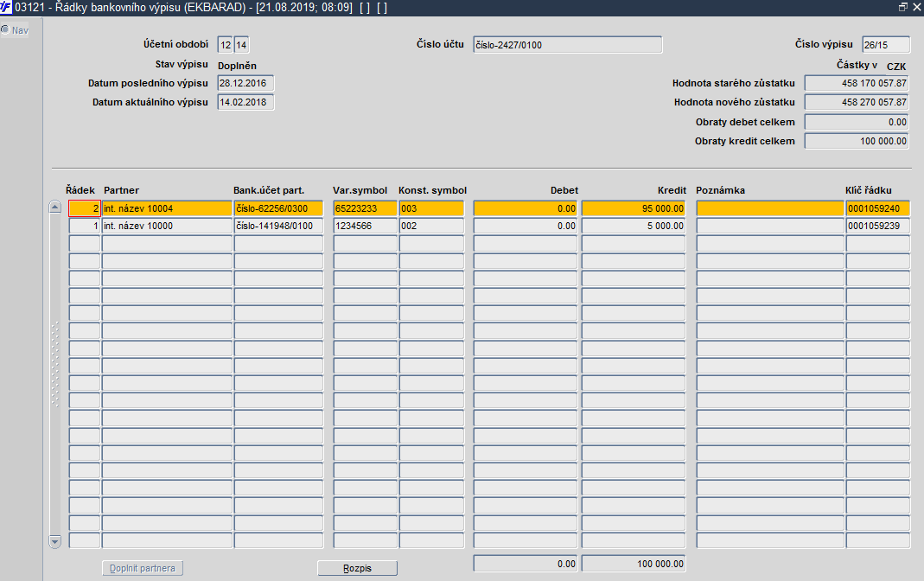Select Partner cell int. název 10000
Viewport: 924px width, 581px height.
pyautogui.click(x=168, y=226)
